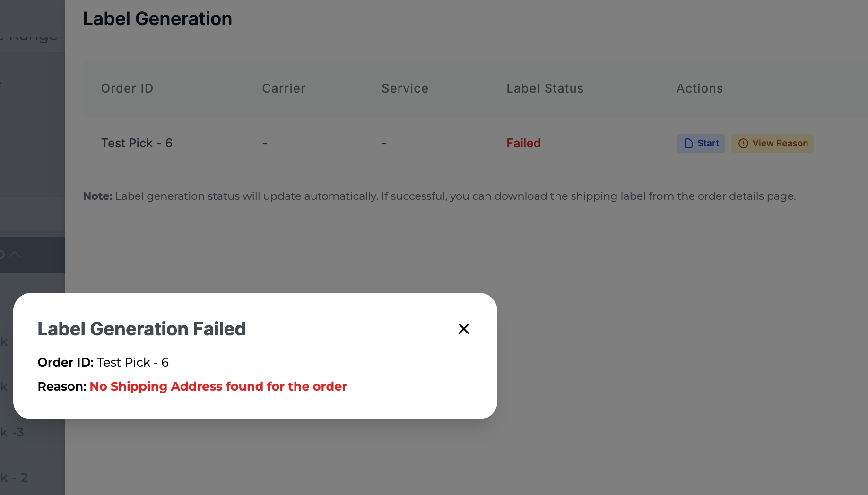Click the View Reason button
868x495 pixels.
[x=773, y=143]
